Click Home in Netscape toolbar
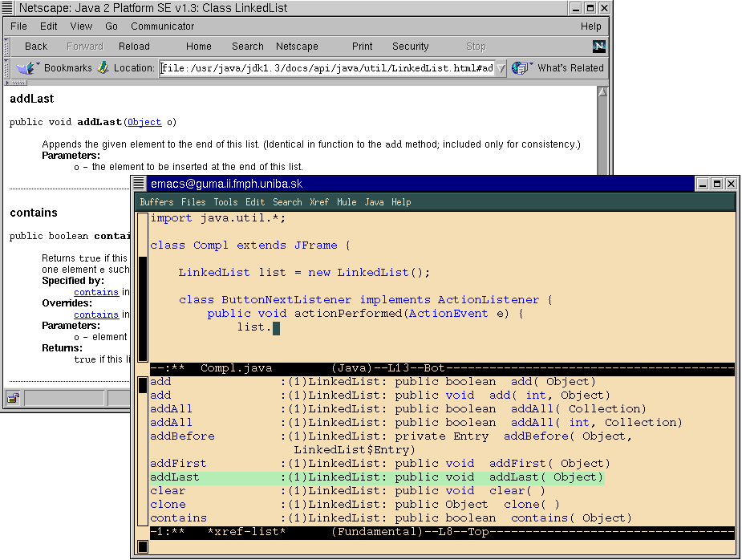The width and height of the screenshot is (742, 560). [x=198, y=47]
